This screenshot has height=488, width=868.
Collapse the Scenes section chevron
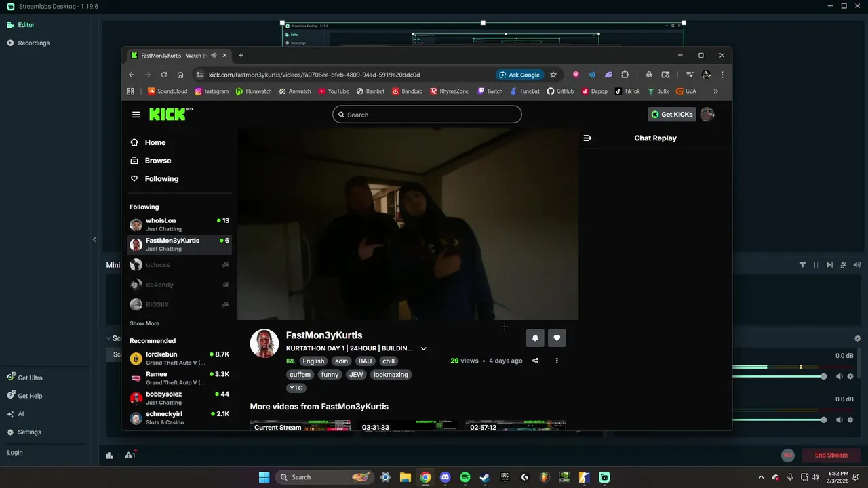click(x=108, y=338)
